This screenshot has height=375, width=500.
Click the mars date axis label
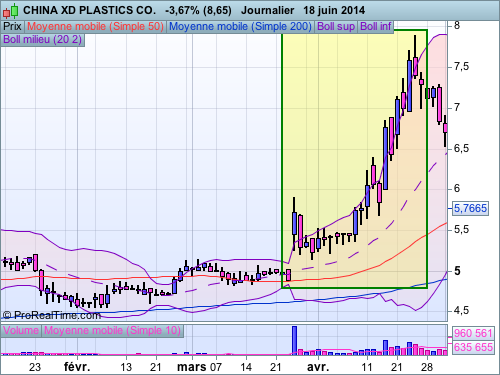click(191, 367)
